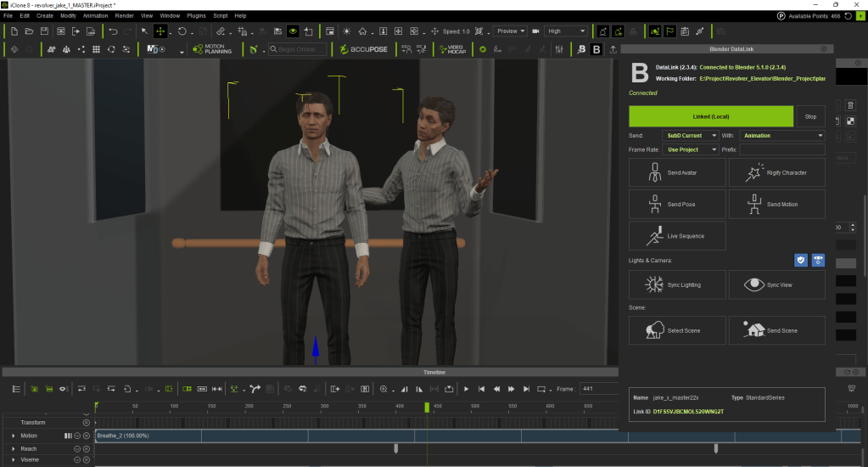Toggle the blue shield icon in Lights & Camera
868x467 pixels.
(x=800, y=260)
